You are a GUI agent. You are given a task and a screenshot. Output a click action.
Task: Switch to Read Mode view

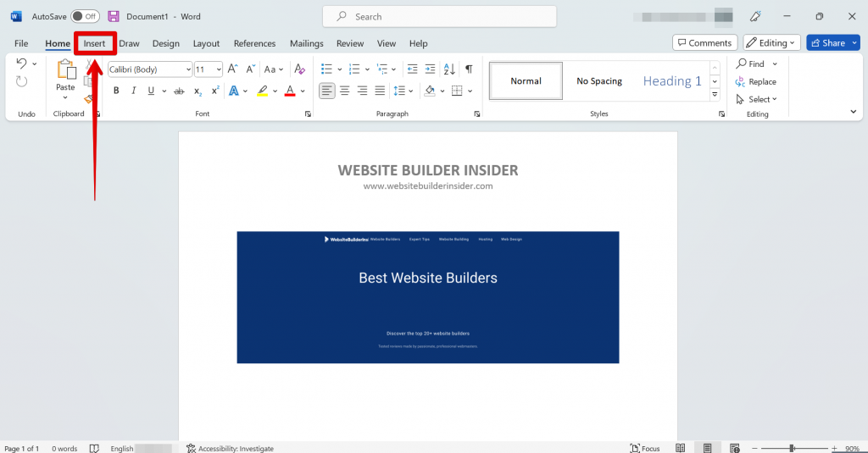[681, 448]
